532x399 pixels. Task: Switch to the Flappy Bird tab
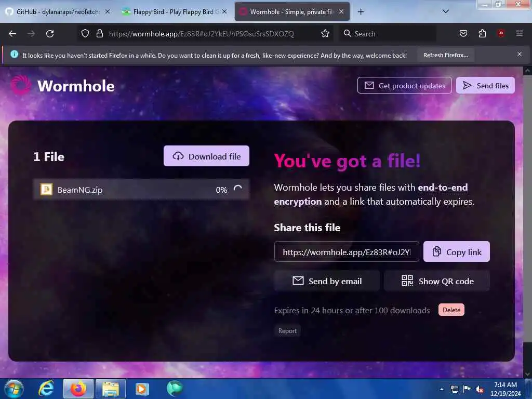[174, 12]
